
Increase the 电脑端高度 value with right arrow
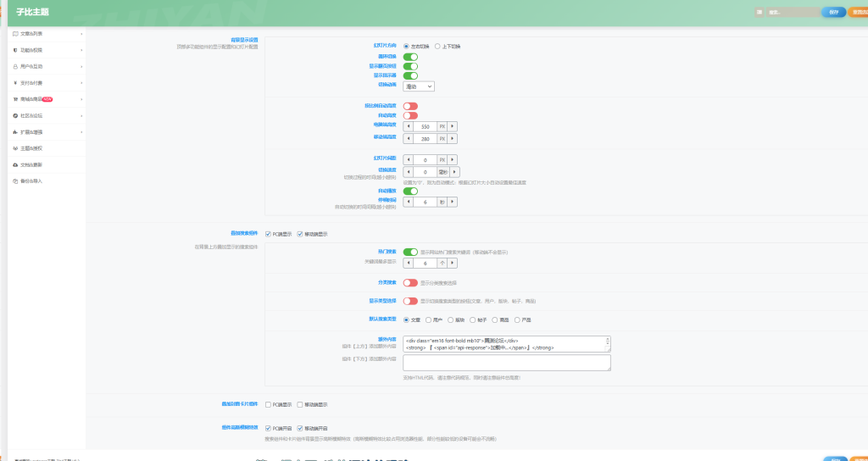(x=453, y=125)
